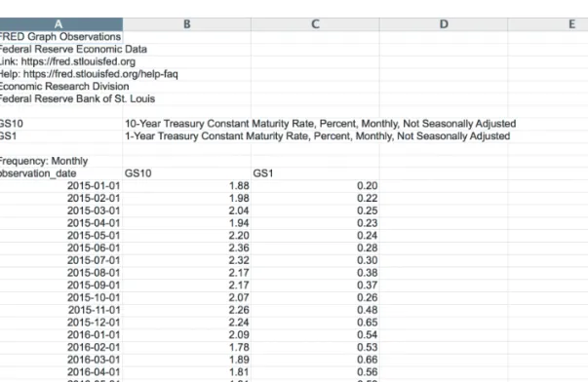
Task: Select column D header
Action: 444,24
